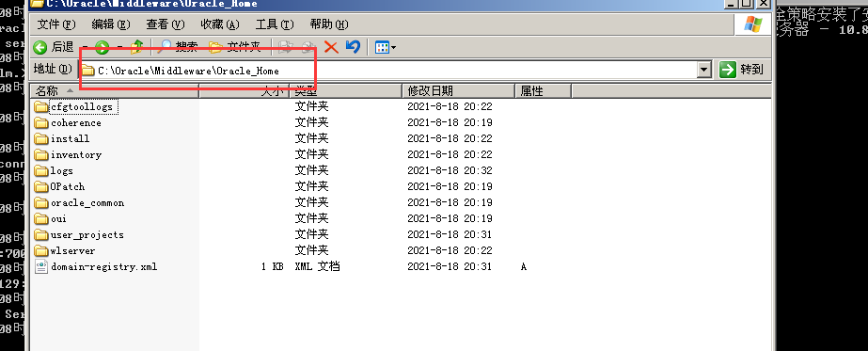
Task: Click the blue Undo arrow icon
Action: 353,47
